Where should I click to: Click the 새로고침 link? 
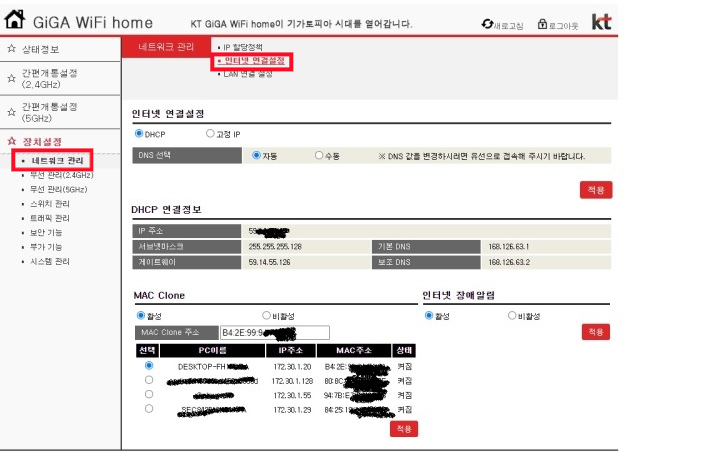[x=508, y=26]
